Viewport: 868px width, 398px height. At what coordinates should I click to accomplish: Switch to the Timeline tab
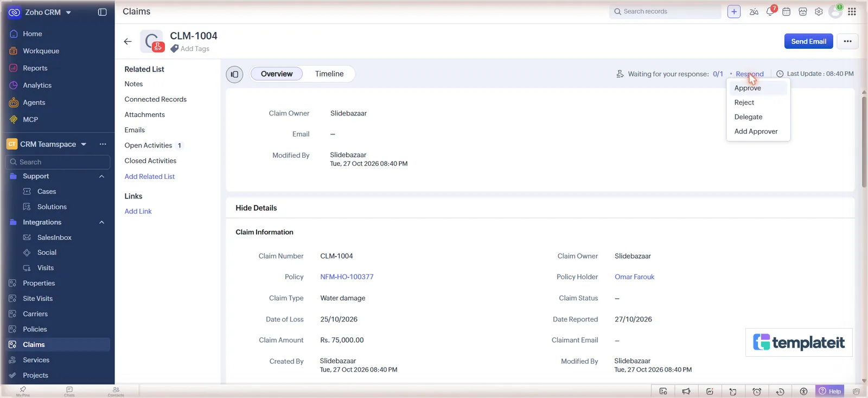click(329, 74)
